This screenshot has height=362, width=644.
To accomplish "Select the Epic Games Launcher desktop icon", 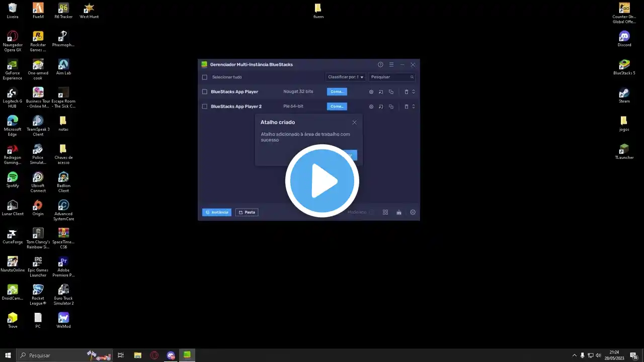I will [38, 266].
